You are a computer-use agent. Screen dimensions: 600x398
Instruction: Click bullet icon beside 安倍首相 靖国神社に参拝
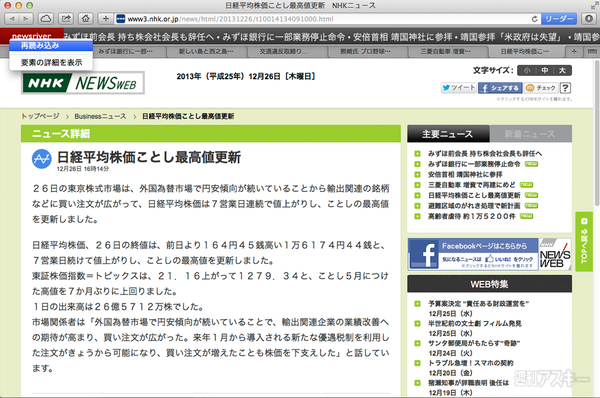[x=417, y=175]
